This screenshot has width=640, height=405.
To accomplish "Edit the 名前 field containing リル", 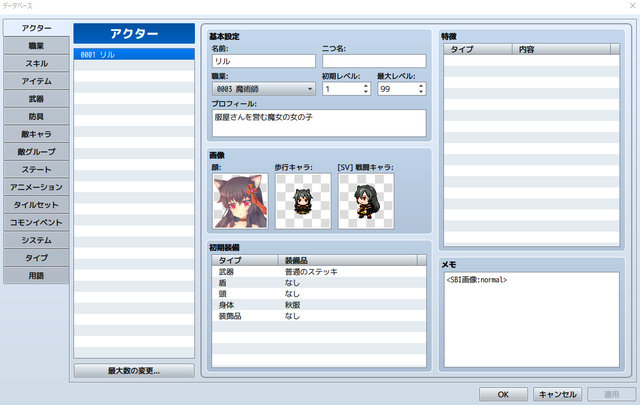I will click(x=264, y=61).
